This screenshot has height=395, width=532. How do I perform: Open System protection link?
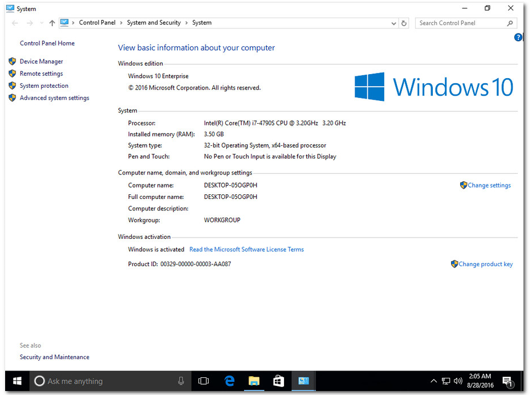(44, 85)
